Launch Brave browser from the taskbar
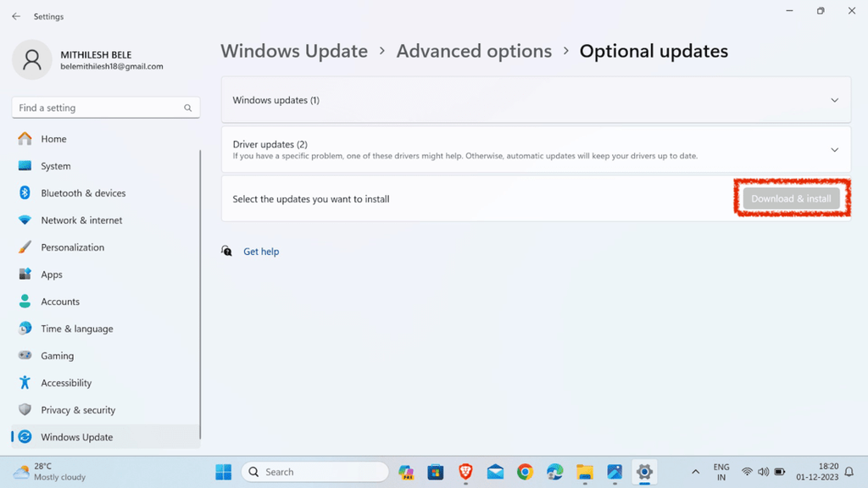The image size is (868, 488). [465, 472]
